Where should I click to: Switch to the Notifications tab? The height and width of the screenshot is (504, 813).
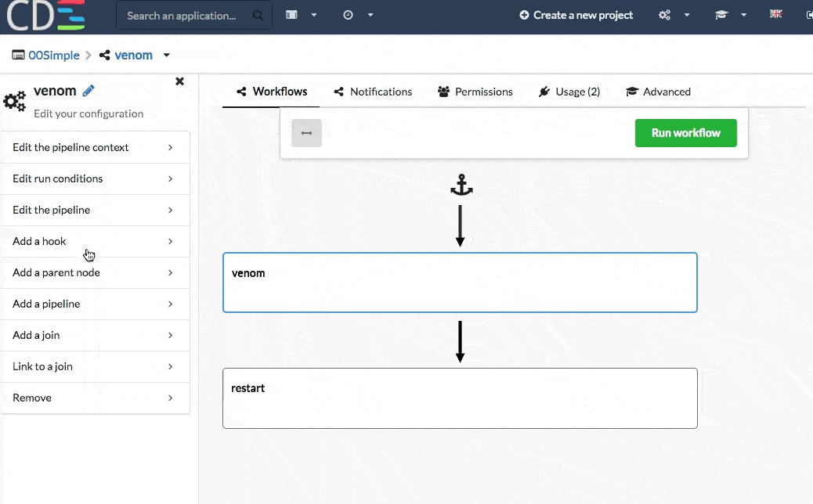pyautogui.click(x=374, y=92)
